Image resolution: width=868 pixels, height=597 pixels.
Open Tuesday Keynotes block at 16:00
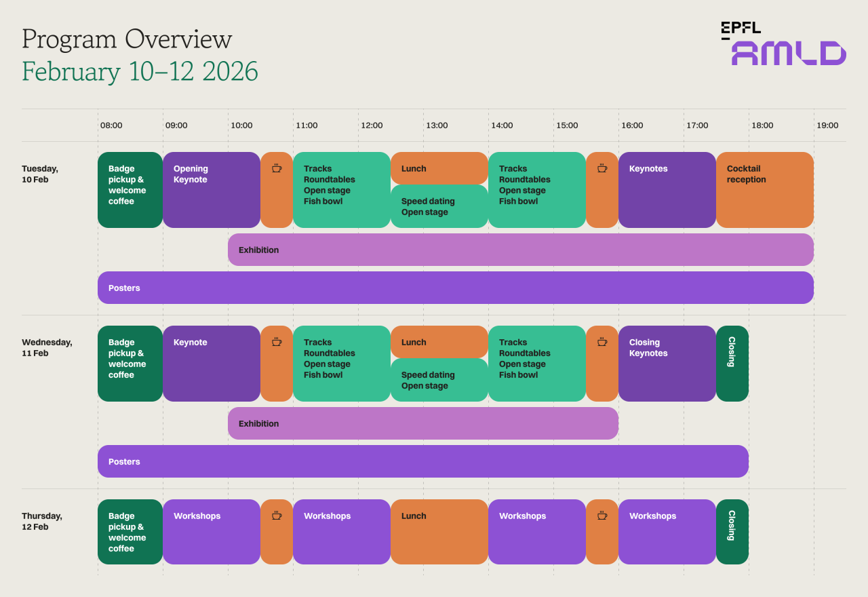[x=667, y=190]
